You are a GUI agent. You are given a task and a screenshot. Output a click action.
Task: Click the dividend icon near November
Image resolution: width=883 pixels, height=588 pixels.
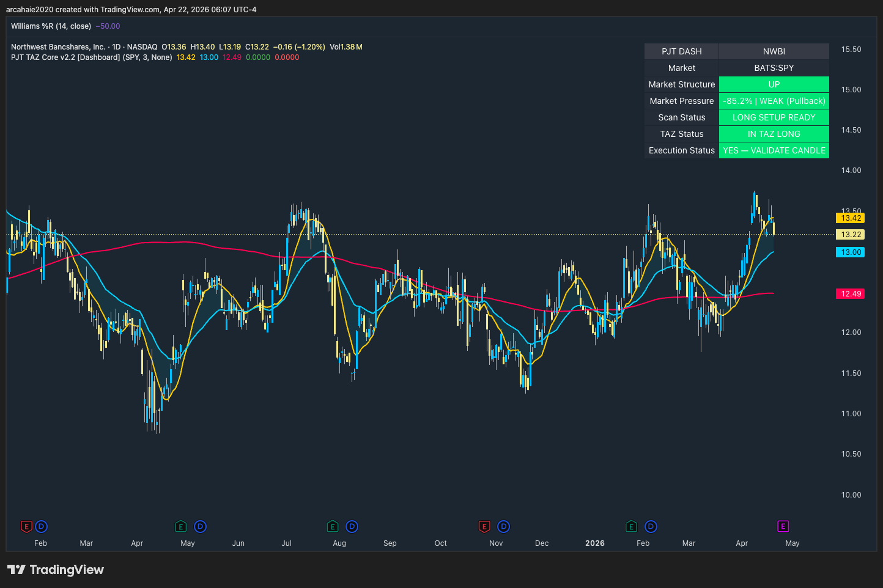click(503, 526)
